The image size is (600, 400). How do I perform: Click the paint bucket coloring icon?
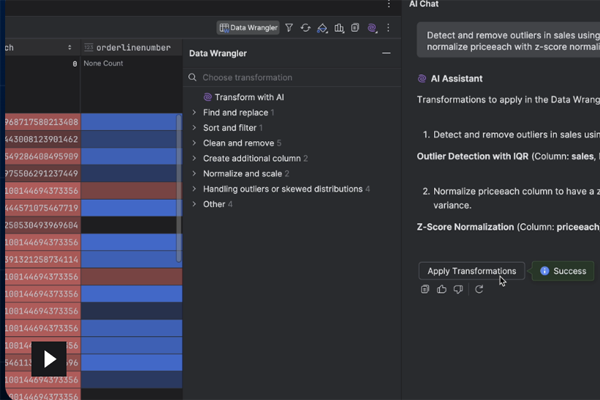coord(322,28)
